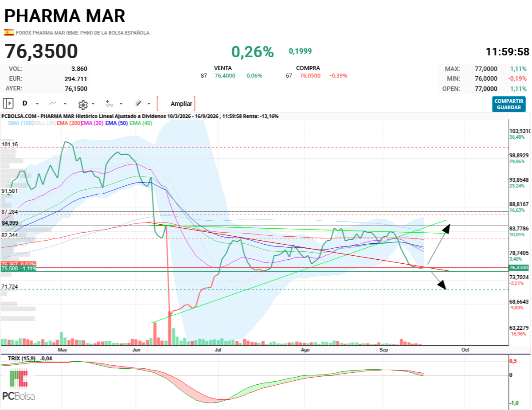Click the 75,500 -1,11% level tag

coord(18,269)
